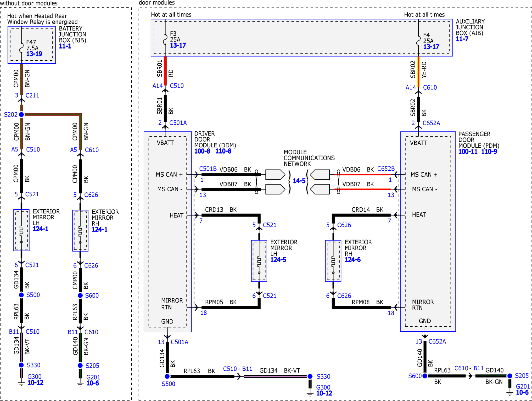This screenshot has width=532, height=401.
Task: Follow the 13-19 link beside fuse F47
Action: click(x=34, y=54)
